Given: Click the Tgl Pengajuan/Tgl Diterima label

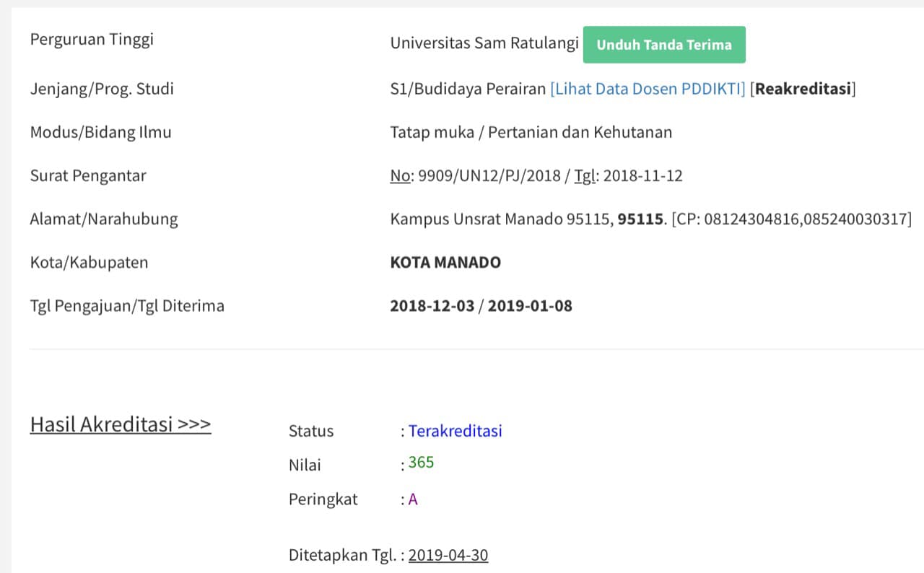Looking at the screenshot, I should 127,306.
